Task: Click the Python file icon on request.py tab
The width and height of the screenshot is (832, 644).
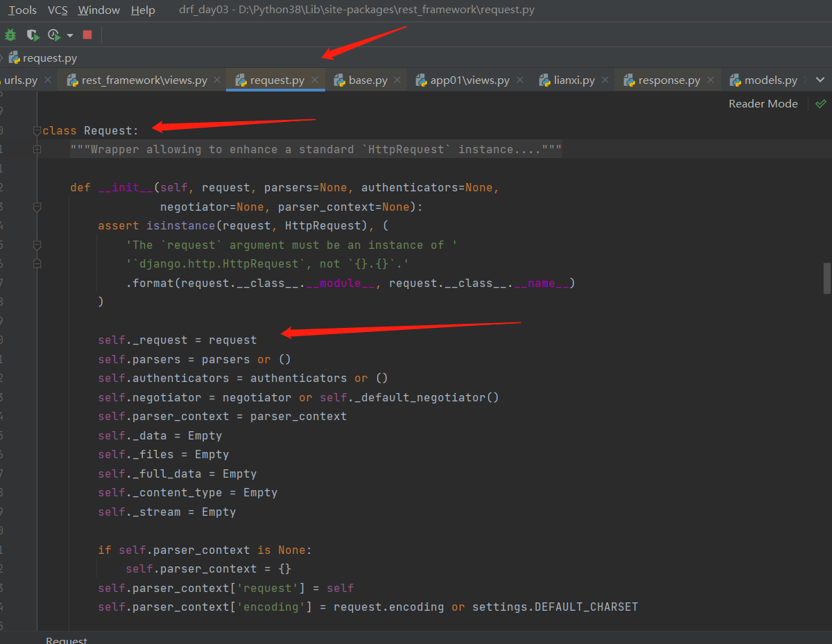Action: pyautogui.click(x=241, y=80)
